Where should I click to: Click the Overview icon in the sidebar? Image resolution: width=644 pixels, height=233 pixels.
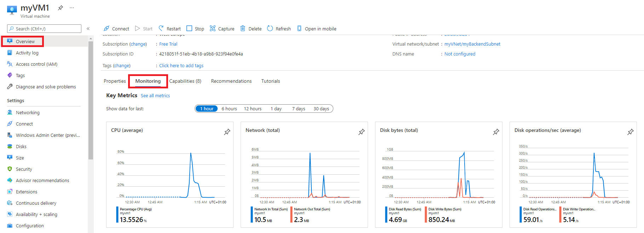point(10,41)
